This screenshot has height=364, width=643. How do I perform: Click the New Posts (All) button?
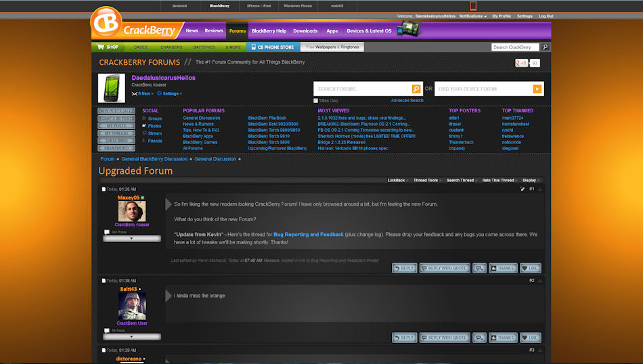[x=116, y=111]
